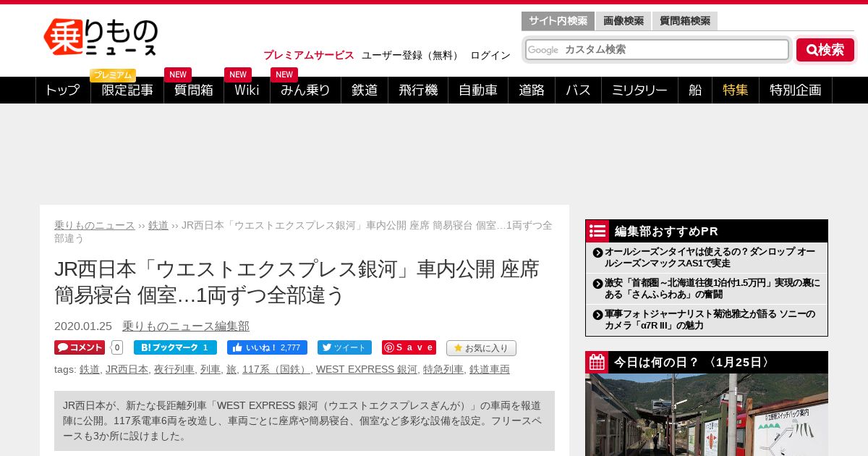Go to トップ in navigation bar
This screenshot has height=456, width=868.
[63, 90]
